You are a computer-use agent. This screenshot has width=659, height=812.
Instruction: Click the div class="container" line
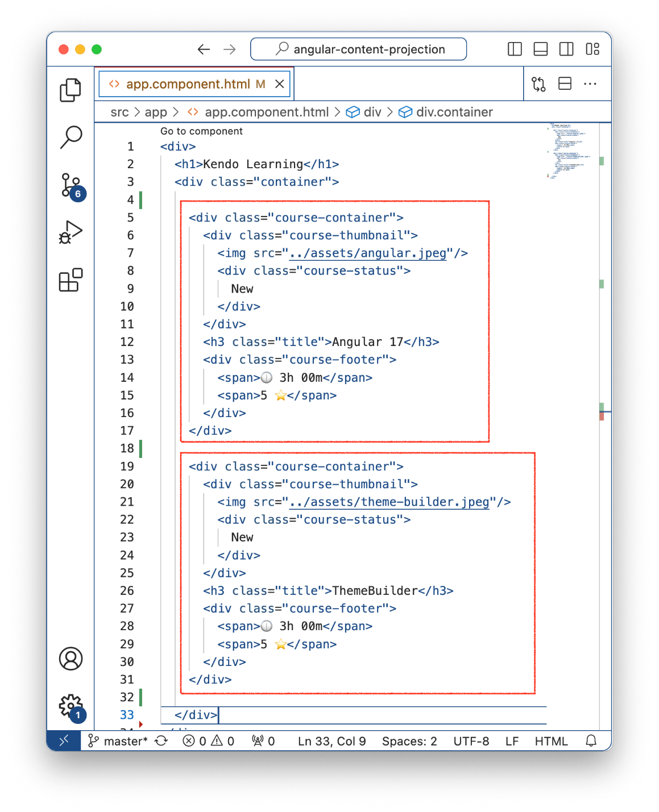(x=256, y=182)
